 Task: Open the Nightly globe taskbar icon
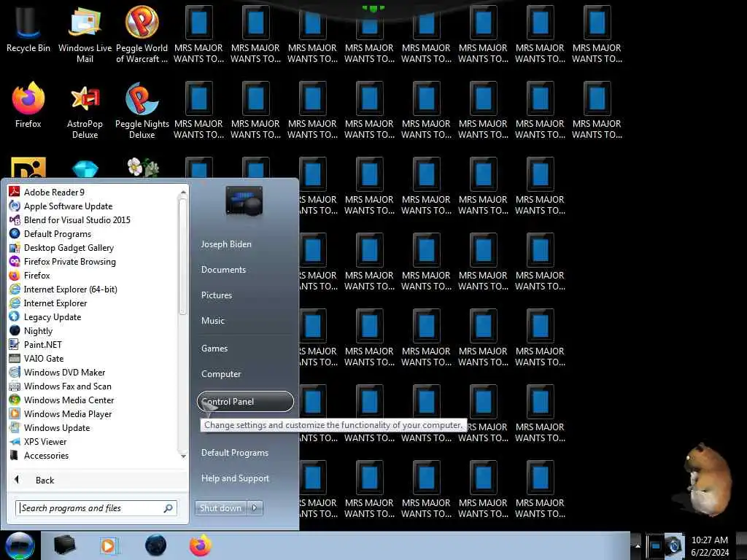coord(155,545)
